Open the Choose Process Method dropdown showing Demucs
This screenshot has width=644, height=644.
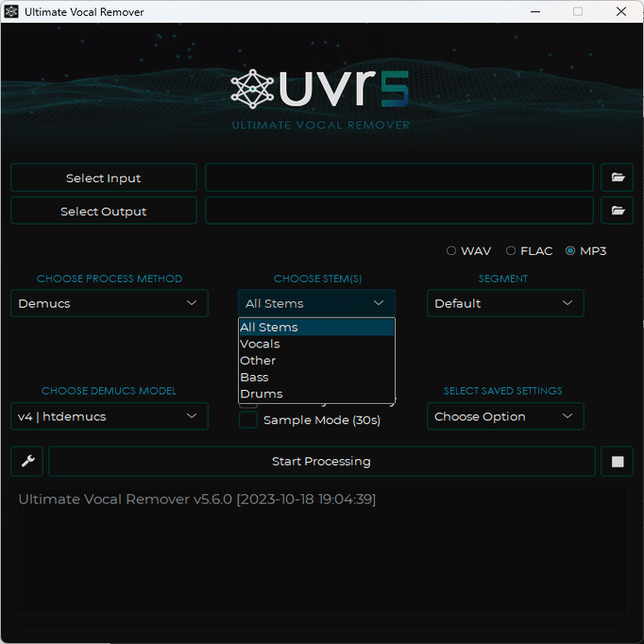(110, 303)
